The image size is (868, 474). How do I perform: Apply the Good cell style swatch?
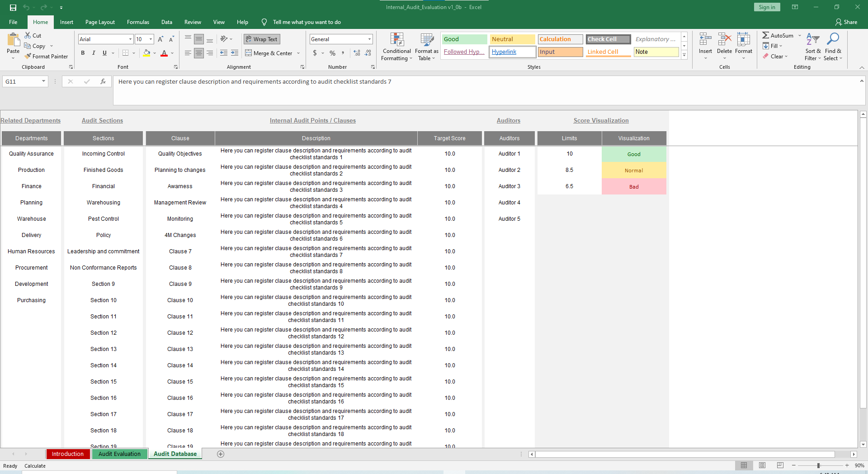(x=464, y=39)
